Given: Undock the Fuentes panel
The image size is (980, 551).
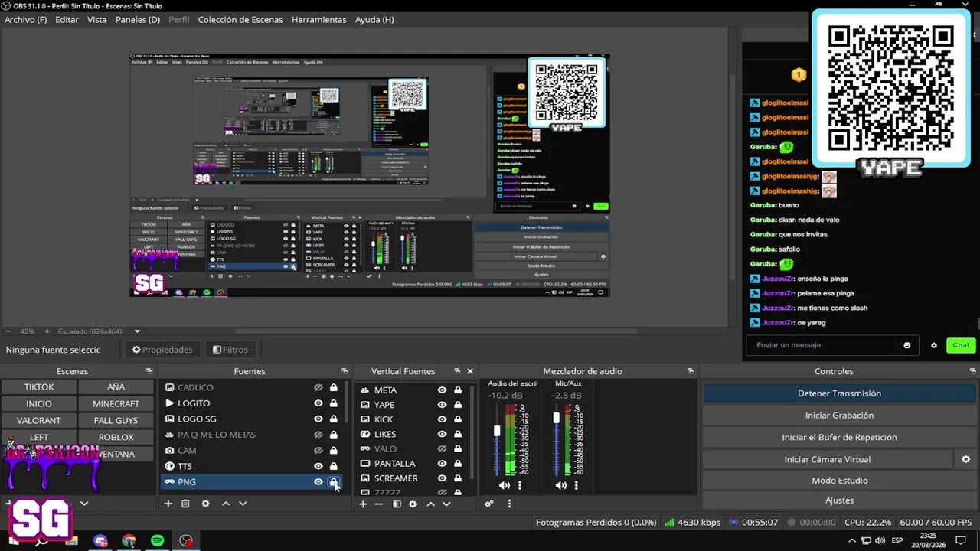Looking at the screenshot, I should tap(345, 371).
